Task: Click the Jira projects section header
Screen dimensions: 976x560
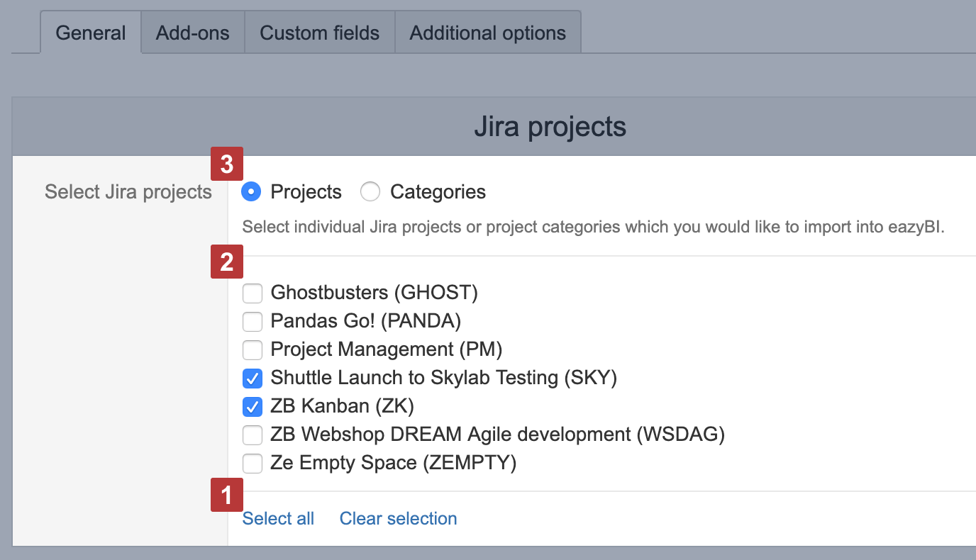Action: (550, 127)
